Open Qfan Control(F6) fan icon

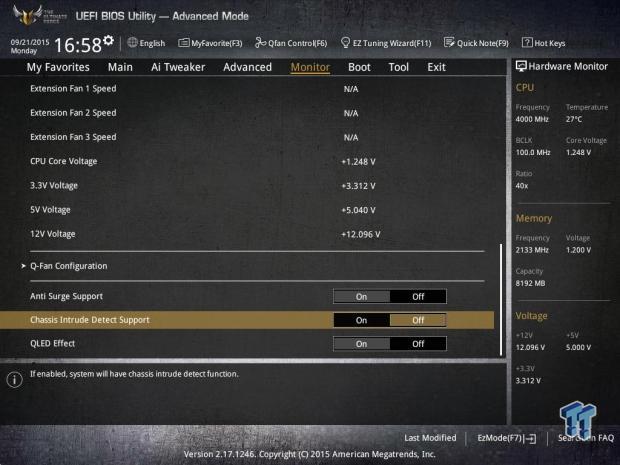point(260,42)
